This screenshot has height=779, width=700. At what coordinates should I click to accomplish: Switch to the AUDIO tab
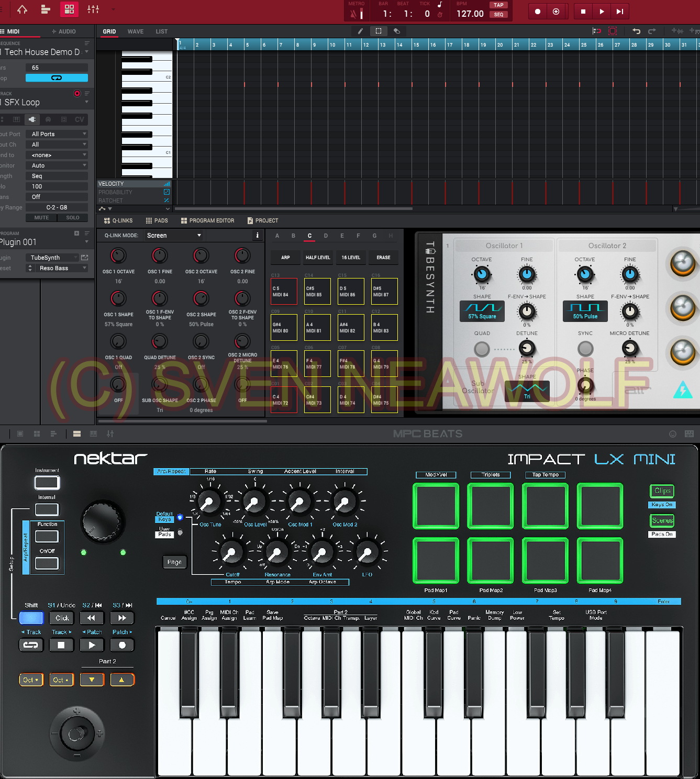64,31
